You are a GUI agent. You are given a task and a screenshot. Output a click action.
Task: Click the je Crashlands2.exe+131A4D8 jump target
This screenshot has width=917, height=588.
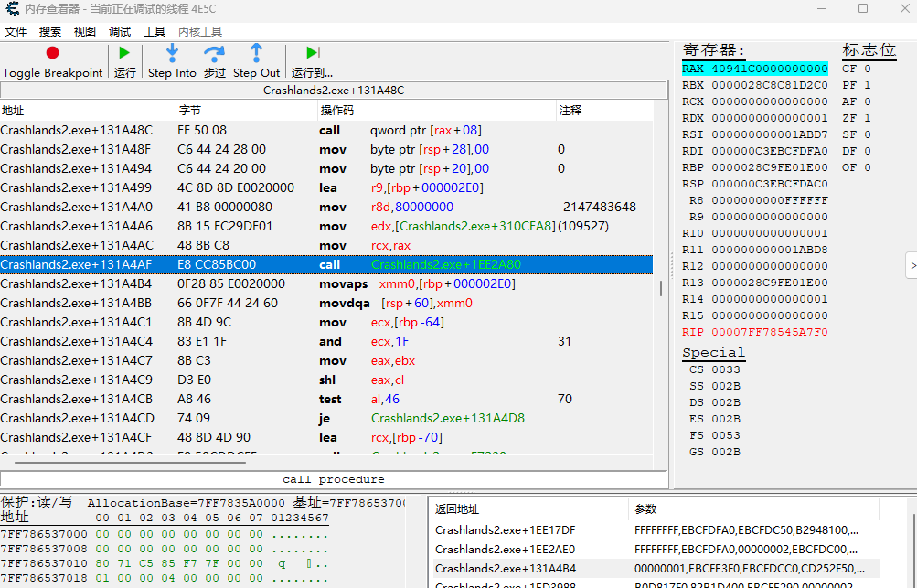pyautogui.click(x=448, y=418)
